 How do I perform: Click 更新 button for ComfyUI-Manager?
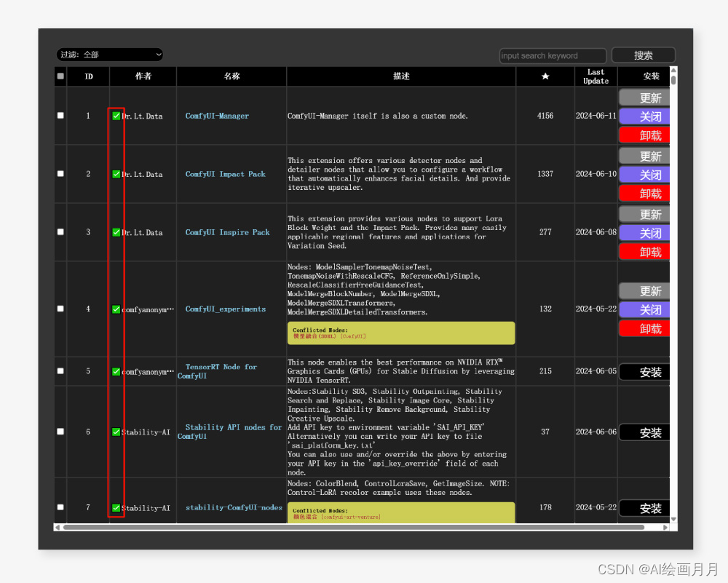coord(644,98)
